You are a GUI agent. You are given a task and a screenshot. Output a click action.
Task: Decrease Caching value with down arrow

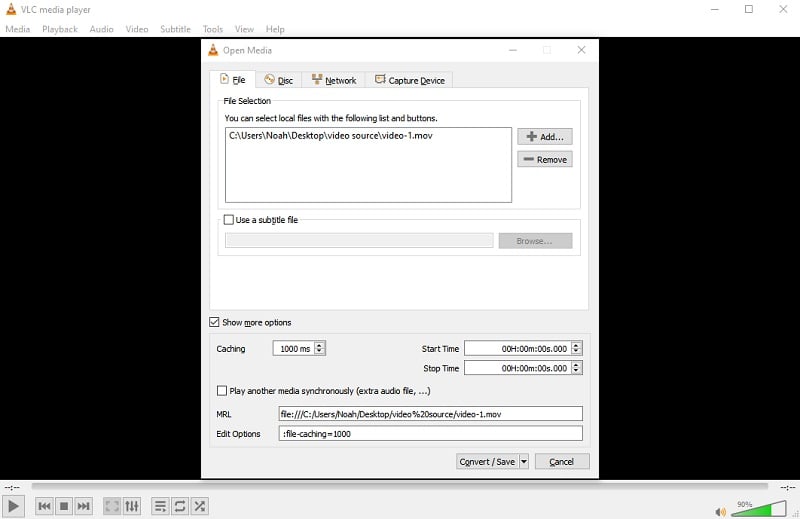pyautogui.click(x=319, y=352)
